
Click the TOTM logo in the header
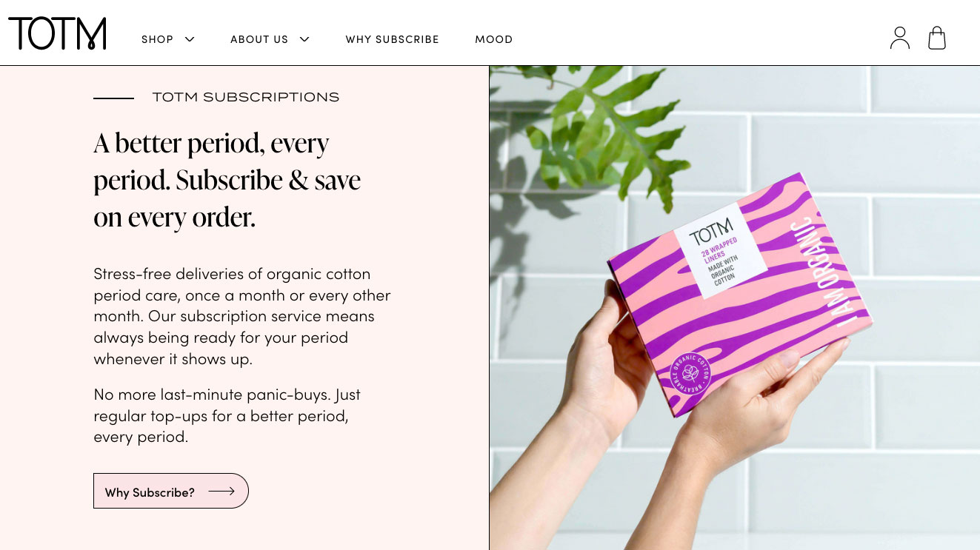tap(57, 34)
